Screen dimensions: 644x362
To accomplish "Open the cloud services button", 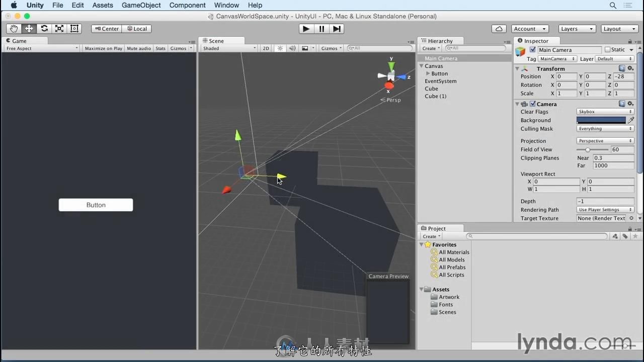I will point(499,29).
